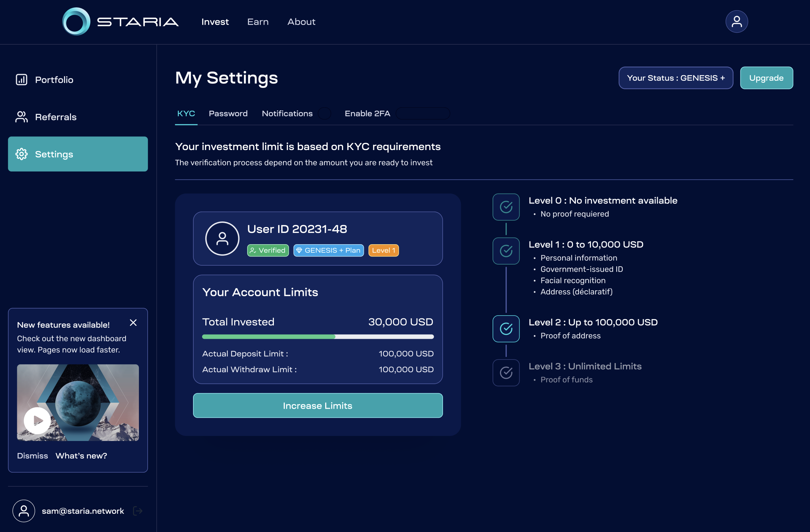Open the Notifications settings tab
810x532 pixels.
[x=287, y=113]
